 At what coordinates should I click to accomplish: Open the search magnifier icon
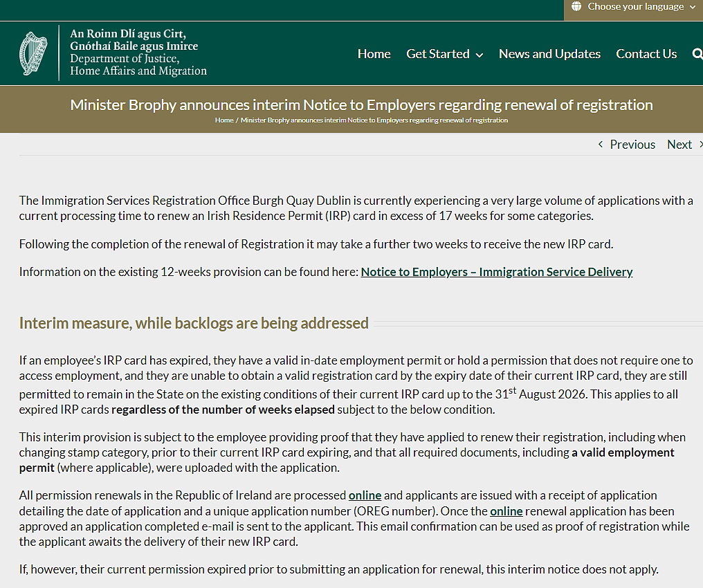tap(697, 54)
